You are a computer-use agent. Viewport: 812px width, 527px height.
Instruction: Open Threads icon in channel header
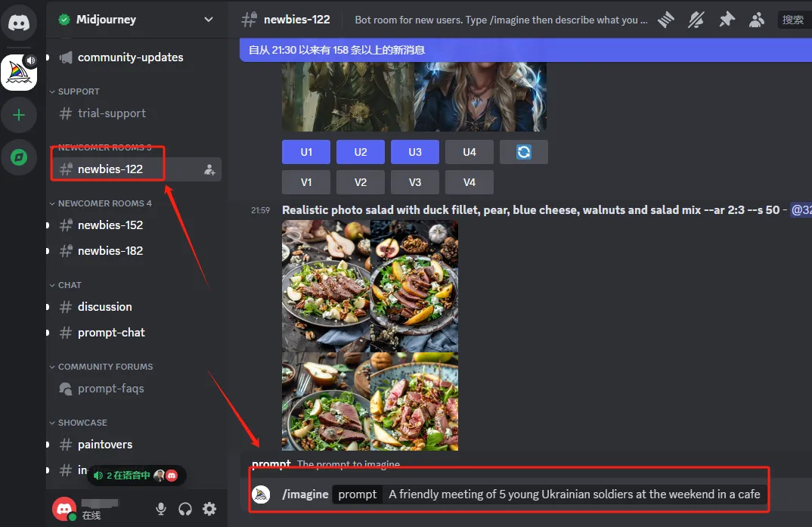tap(666, 20)
